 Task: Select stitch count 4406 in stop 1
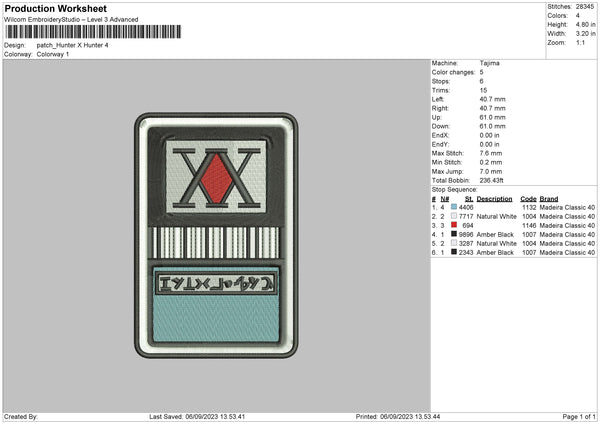tap(466, 207)
